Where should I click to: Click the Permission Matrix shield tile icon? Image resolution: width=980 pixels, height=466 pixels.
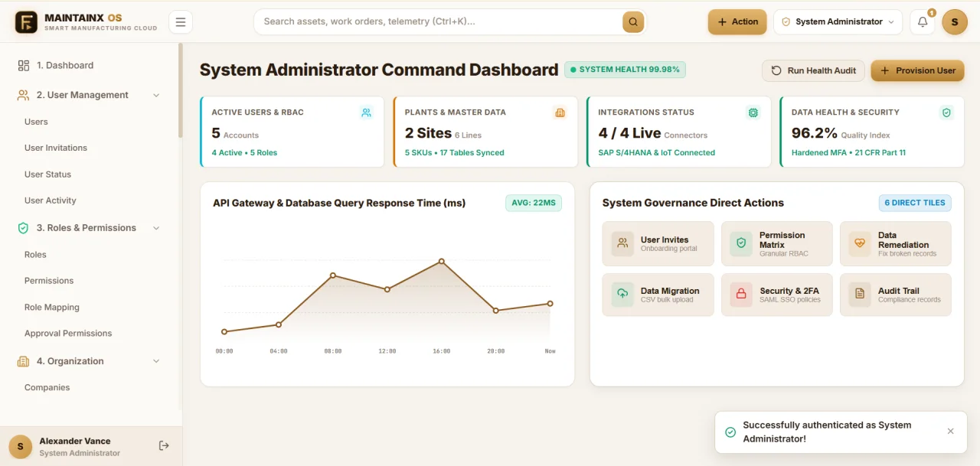click(x=741, y=244)
